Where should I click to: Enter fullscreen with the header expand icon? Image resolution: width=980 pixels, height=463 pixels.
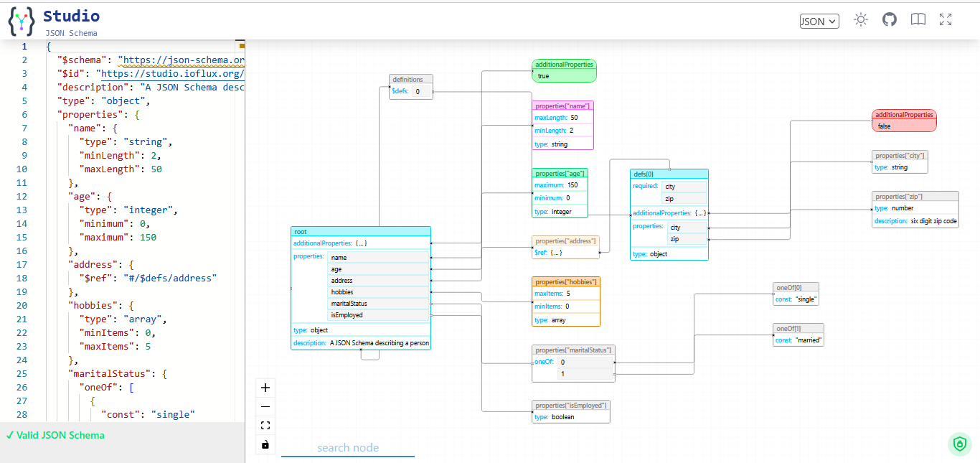(x=946, y=20)
